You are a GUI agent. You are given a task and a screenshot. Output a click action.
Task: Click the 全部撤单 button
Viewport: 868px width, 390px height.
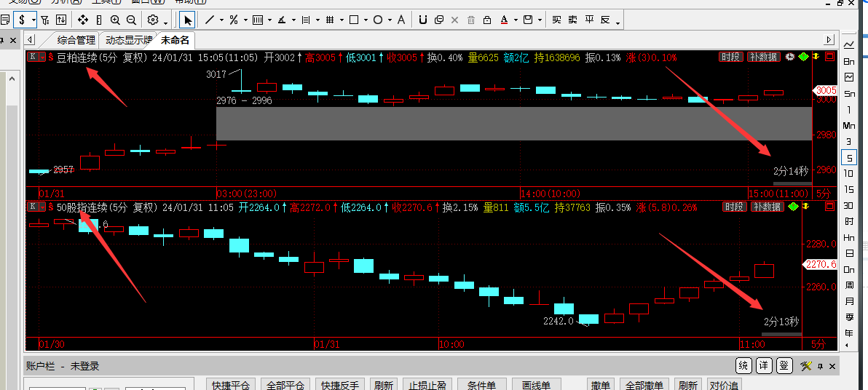[644, 385]
